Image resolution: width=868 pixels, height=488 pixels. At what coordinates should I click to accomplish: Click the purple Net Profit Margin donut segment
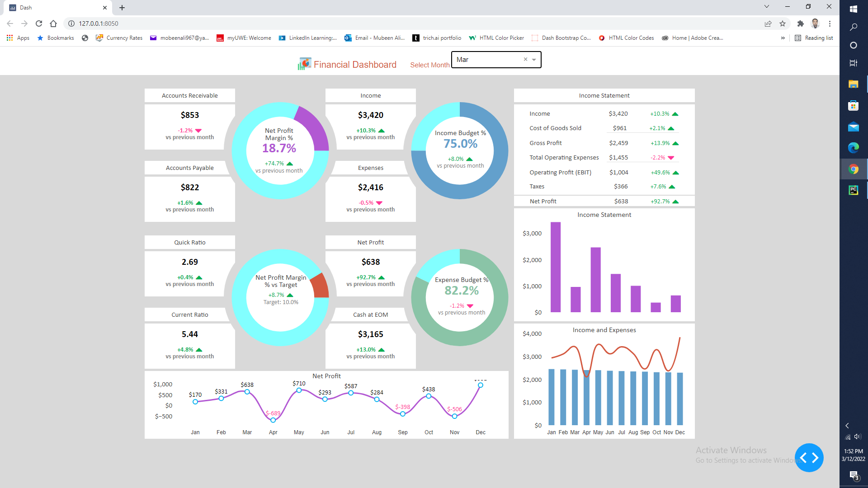(x=314, y=128)
